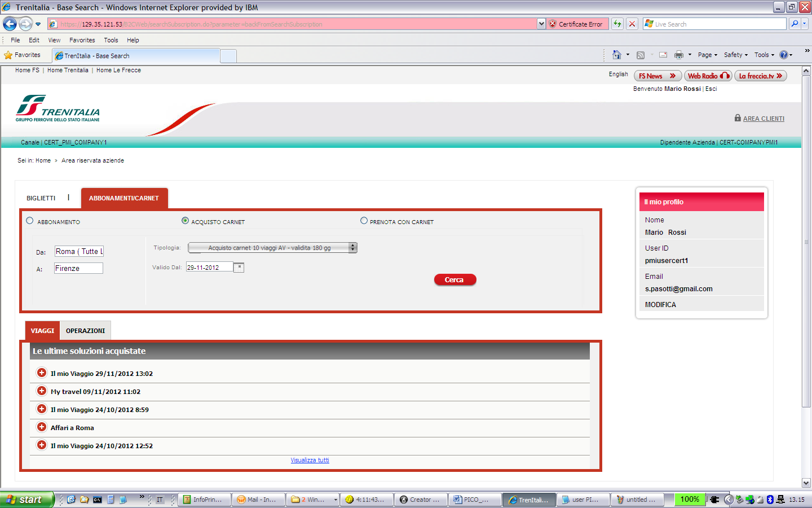The image size is (812, 508).
Task: Click the Windows start button
Action: [x=27, y=500]
